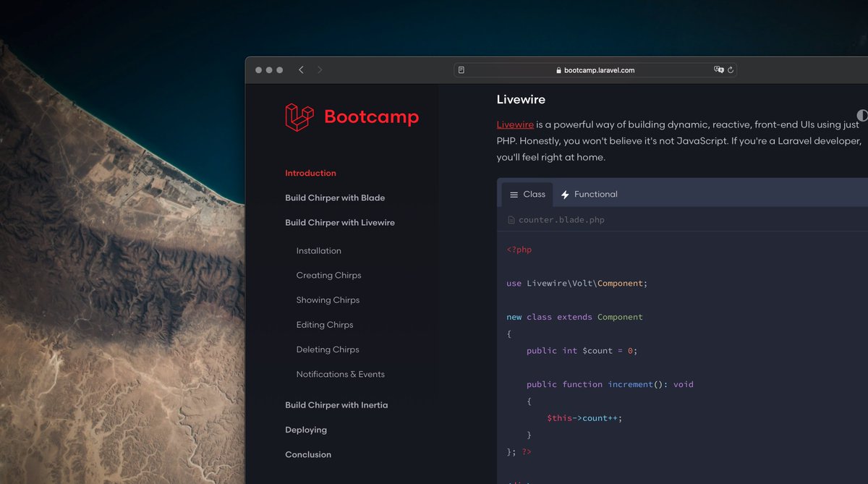Open the Installation sidebar page
Image resolution: width=868 pixels, height=484 pixels.
click(318, 250)
